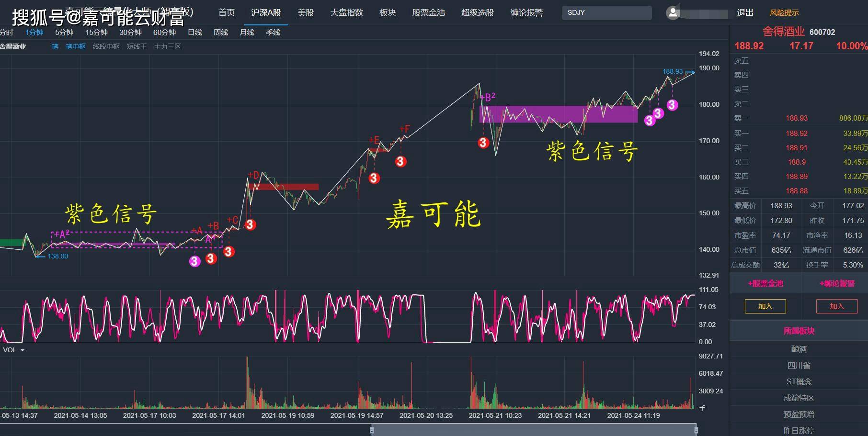This screenshot has width=868, height=436.
Task: Select the 15分钟 timeframe
Action: [96, 33]
